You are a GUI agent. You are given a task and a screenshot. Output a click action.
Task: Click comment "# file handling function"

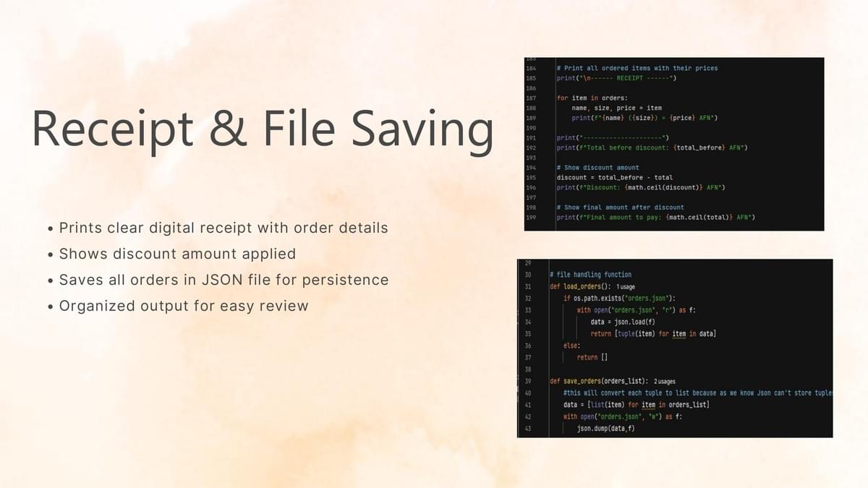590,275
